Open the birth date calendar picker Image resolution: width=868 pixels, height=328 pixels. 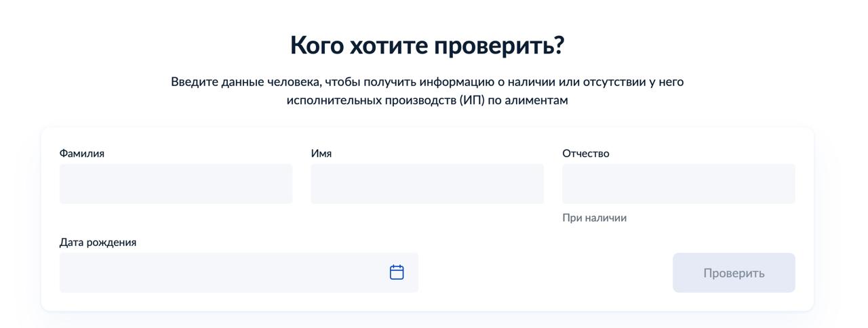click(397, 272)
